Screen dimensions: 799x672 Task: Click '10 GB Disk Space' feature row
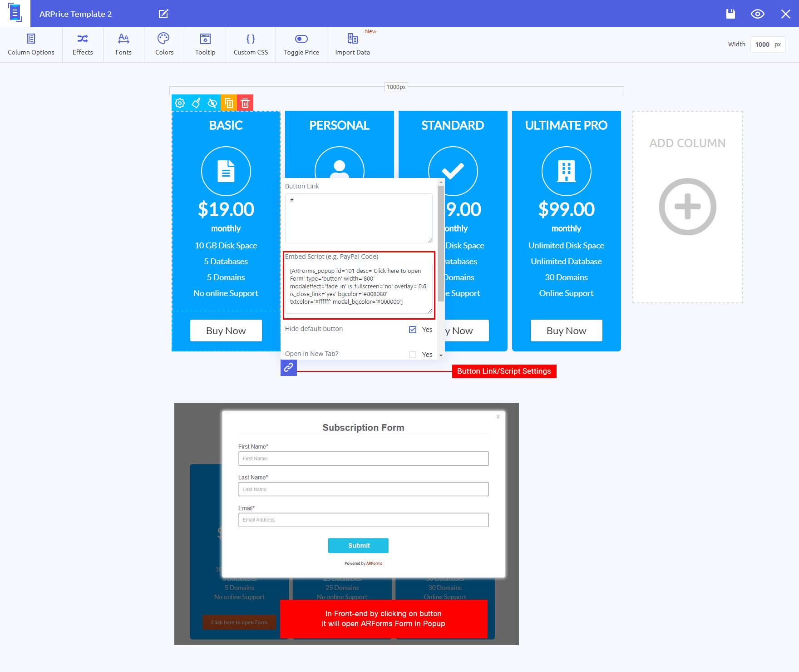click(x=226, y=246)
